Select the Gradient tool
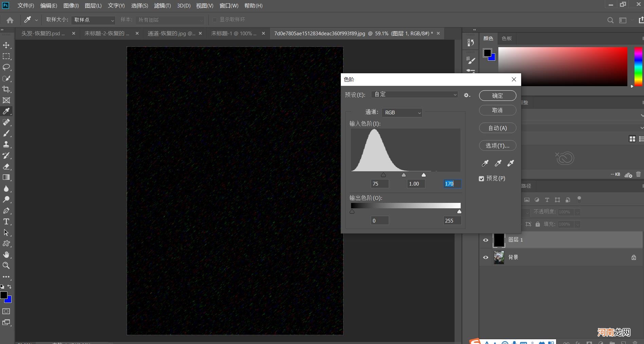This screenshot has width=644, height=344. [x=6, y=177]
